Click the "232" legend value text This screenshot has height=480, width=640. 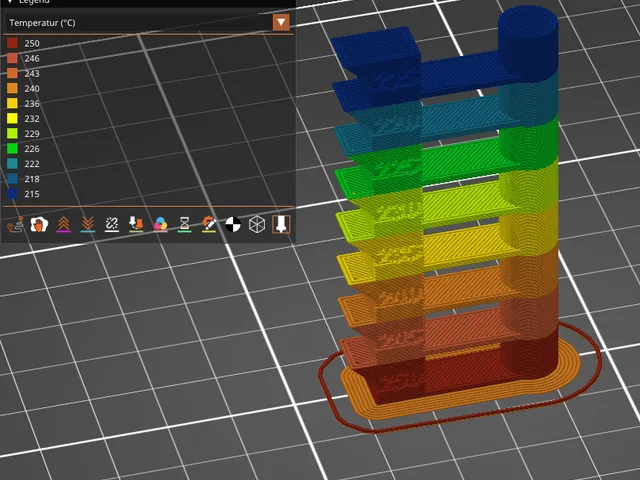(32, 119)
